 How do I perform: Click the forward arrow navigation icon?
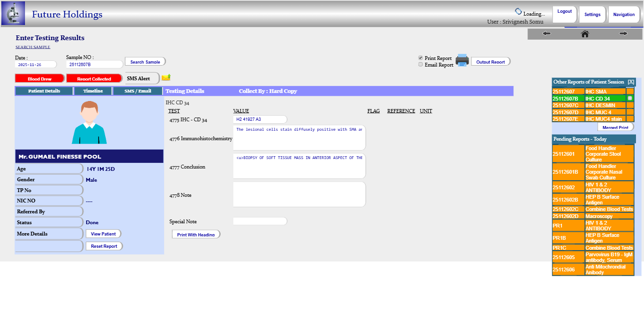click(623, 34)
